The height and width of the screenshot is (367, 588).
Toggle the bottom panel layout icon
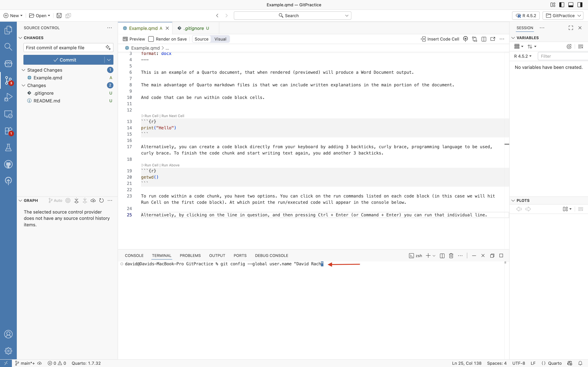[571, 5]
